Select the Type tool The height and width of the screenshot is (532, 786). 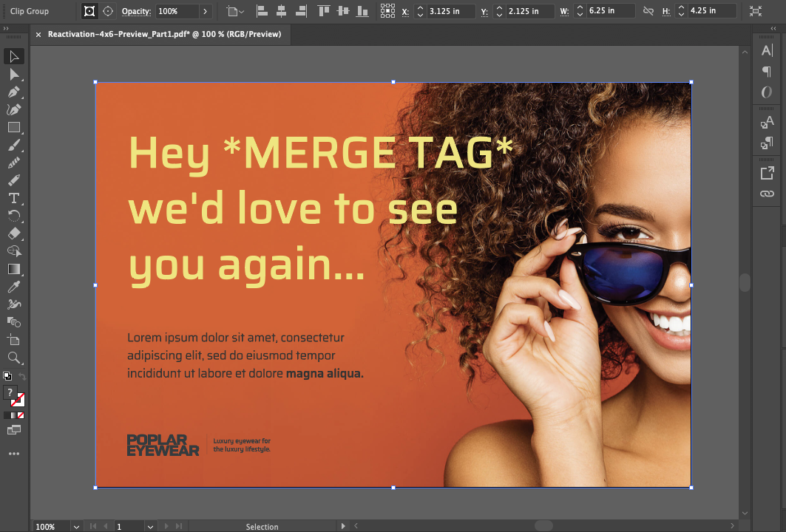tap(13, 198)
